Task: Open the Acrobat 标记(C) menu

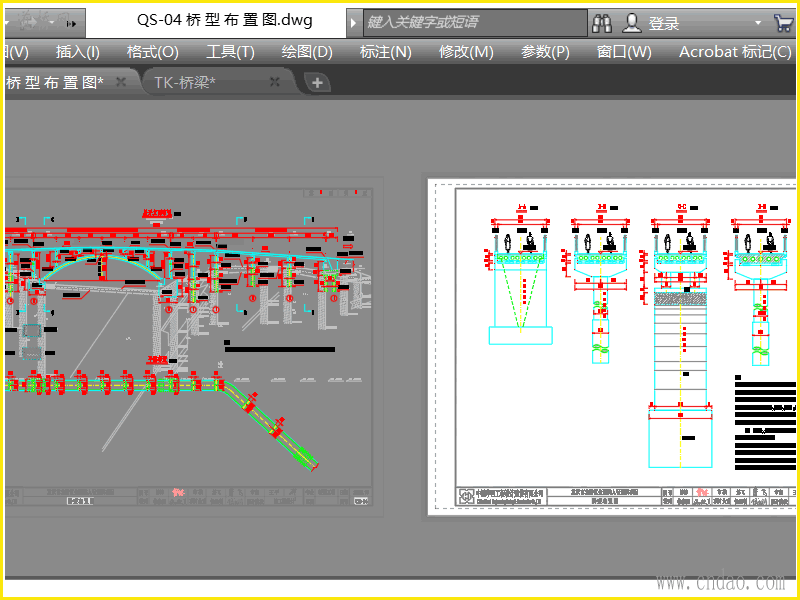Action: point(735,52)
